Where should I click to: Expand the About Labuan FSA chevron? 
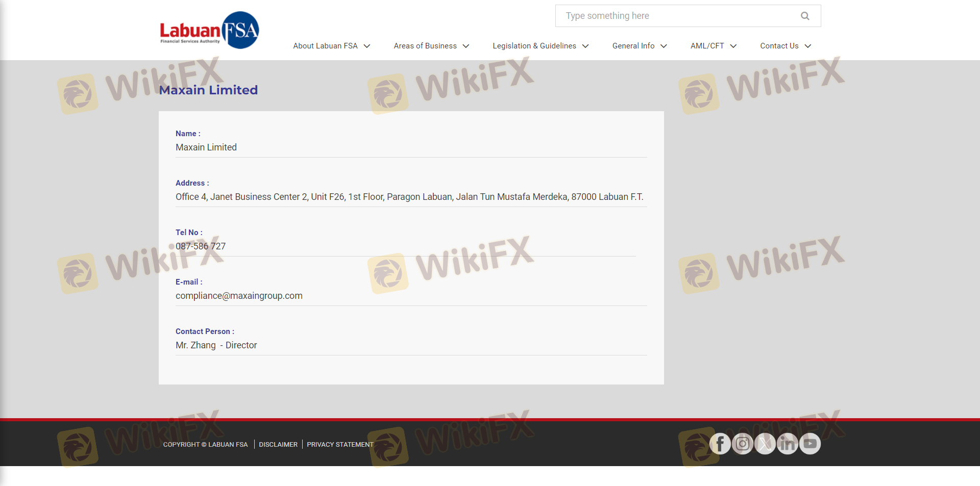pyautogui.click(x=367, y=46)
